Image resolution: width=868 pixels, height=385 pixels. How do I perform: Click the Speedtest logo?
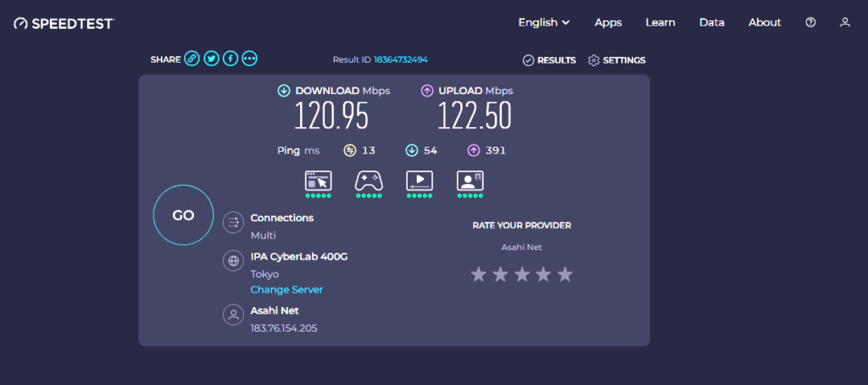click(x=64, y=23)
